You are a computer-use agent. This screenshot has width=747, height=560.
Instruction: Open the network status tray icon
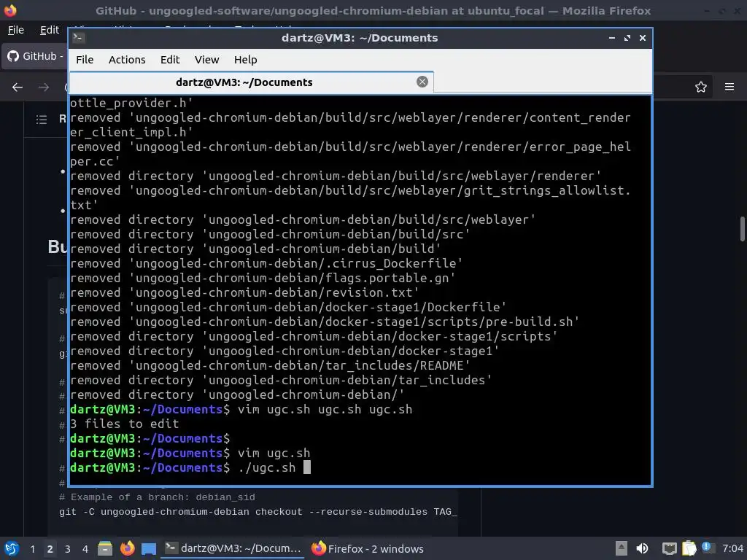pos(670,549)
